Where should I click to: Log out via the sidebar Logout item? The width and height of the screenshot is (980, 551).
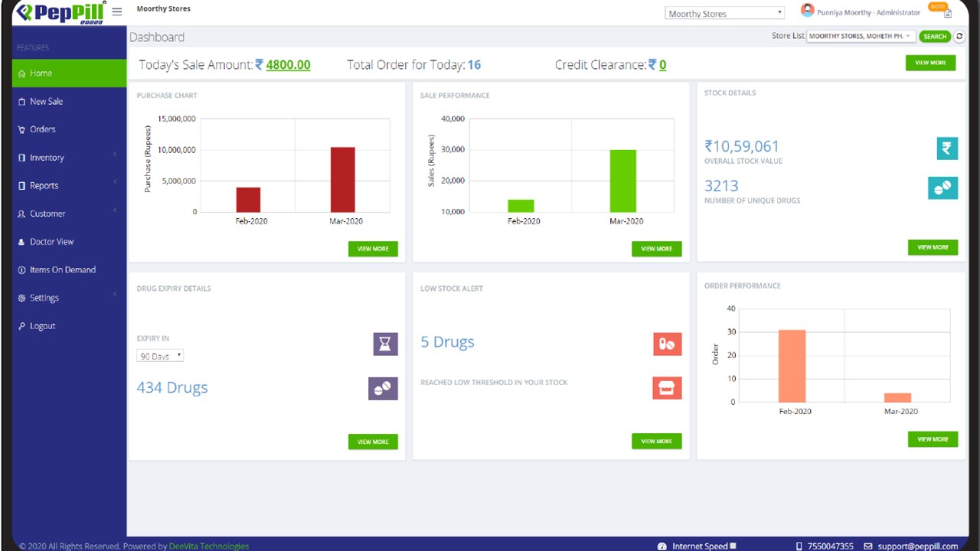click(x=69, y=326)
